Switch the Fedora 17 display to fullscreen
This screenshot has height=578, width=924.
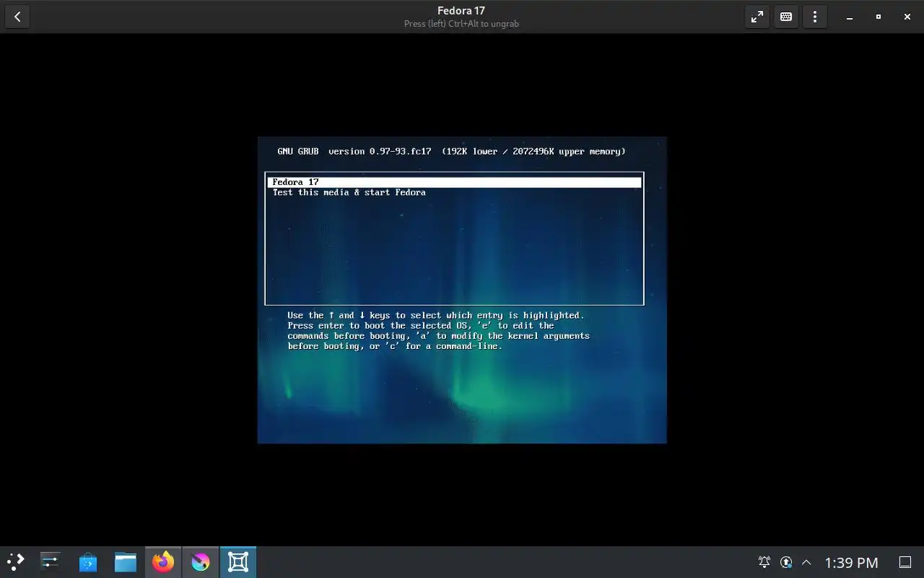757,17
